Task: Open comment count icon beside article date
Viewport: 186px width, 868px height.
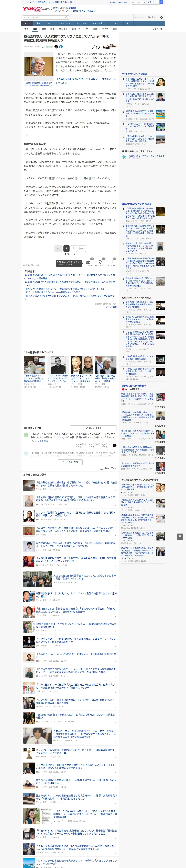Action: pyautogui.click(x=44, y=47)
